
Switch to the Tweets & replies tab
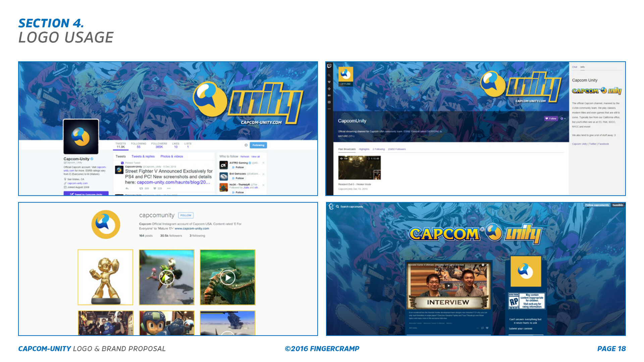click(143, 157)
